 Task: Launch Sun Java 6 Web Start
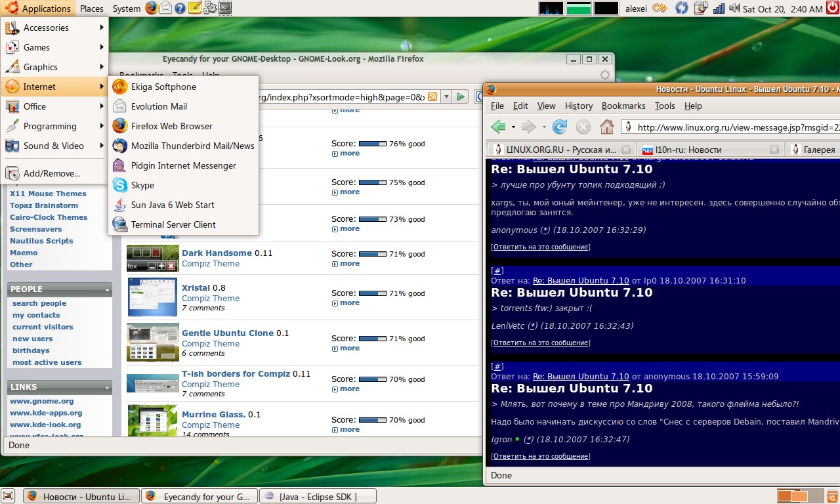[x=184, y=205]
